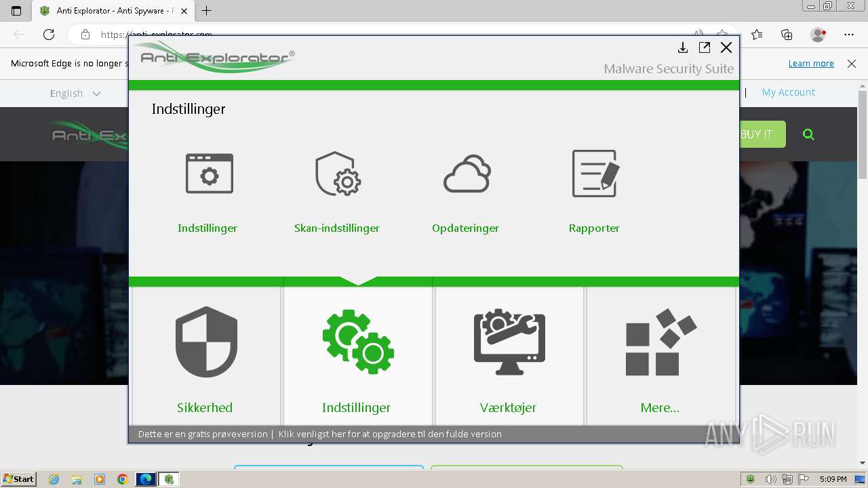Click 'Dette er en gratis prøveversion' text
This screenshot has height=488, width=868.
[203, 434]
